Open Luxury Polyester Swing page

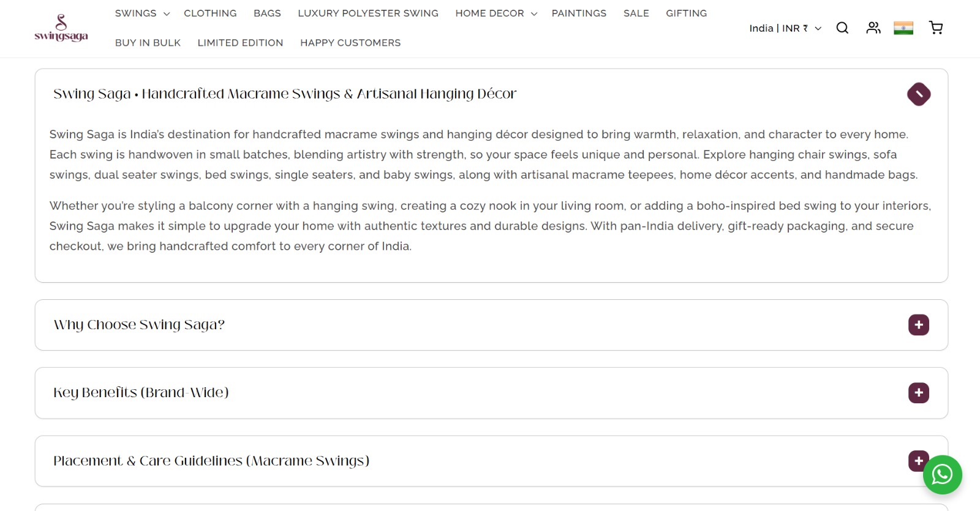[x=368, y=13]
